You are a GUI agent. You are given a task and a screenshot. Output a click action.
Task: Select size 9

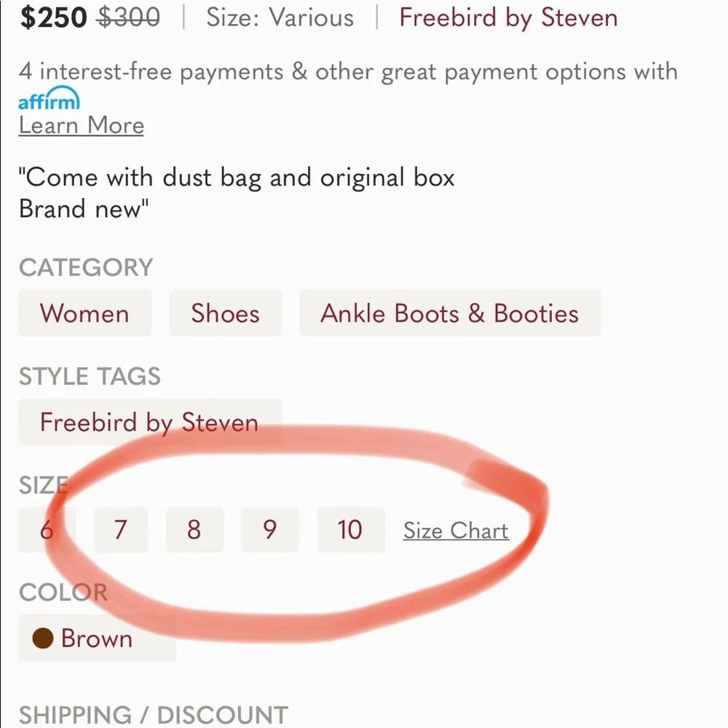pyautogui.click(x=270, y=530)
